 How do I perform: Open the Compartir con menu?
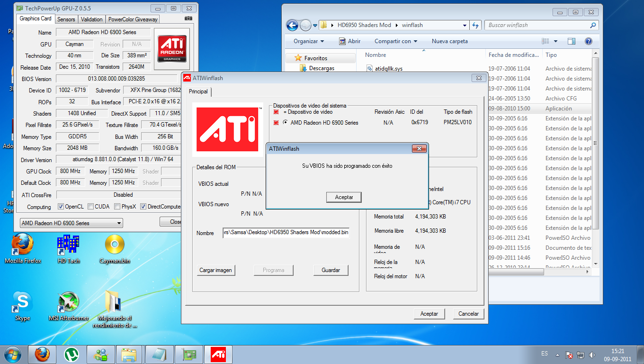[396, 41]
